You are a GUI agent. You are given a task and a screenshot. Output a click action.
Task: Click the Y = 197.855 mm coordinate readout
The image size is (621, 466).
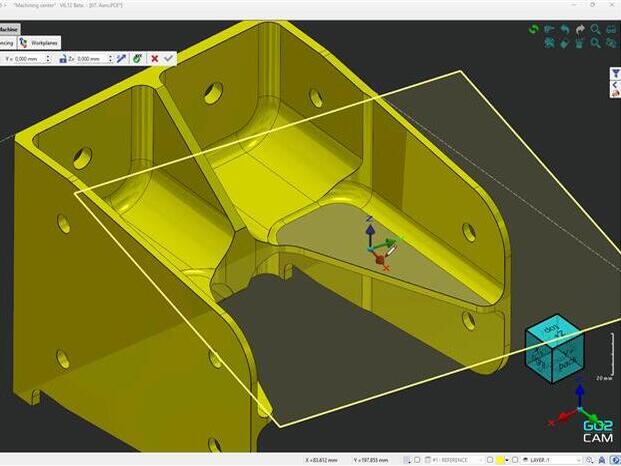click(x=371, y=460)
